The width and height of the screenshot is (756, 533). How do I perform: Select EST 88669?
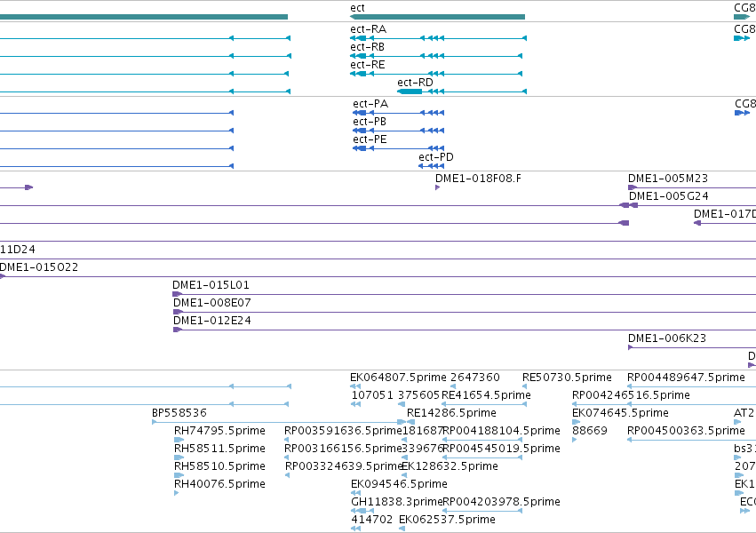590,431
